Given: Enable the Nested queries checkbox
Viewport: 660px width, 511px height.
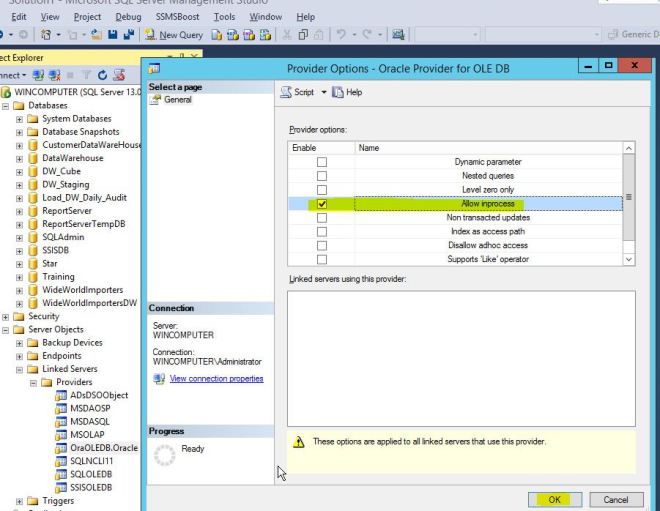Looking at the screenshot, I should tap(321, 176).
